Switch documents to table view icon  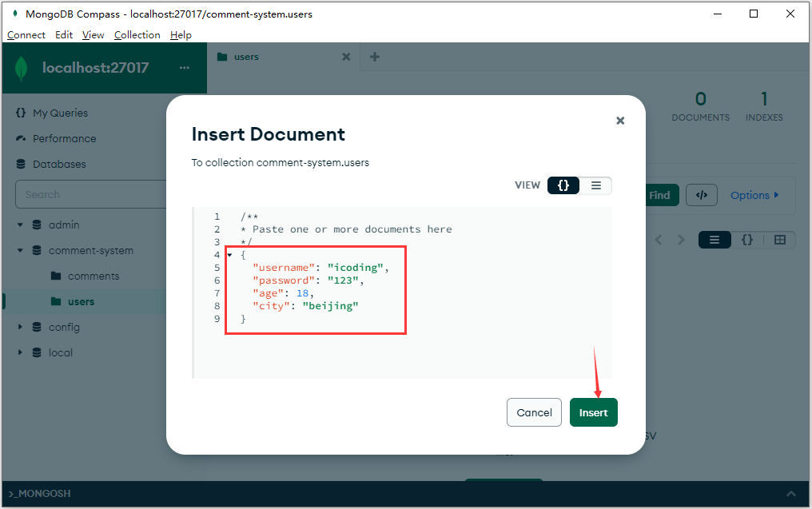click(780, 240)
